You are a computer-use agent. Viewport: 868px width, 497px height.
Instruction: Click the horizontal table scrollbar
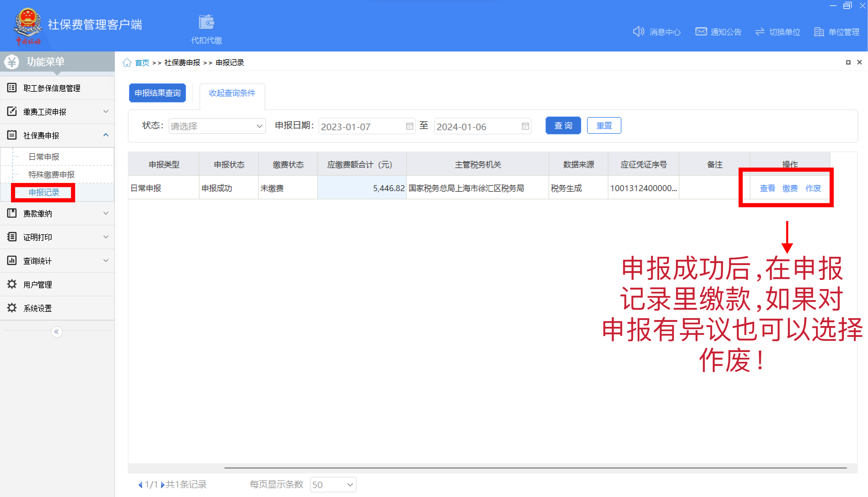[535, 468]
